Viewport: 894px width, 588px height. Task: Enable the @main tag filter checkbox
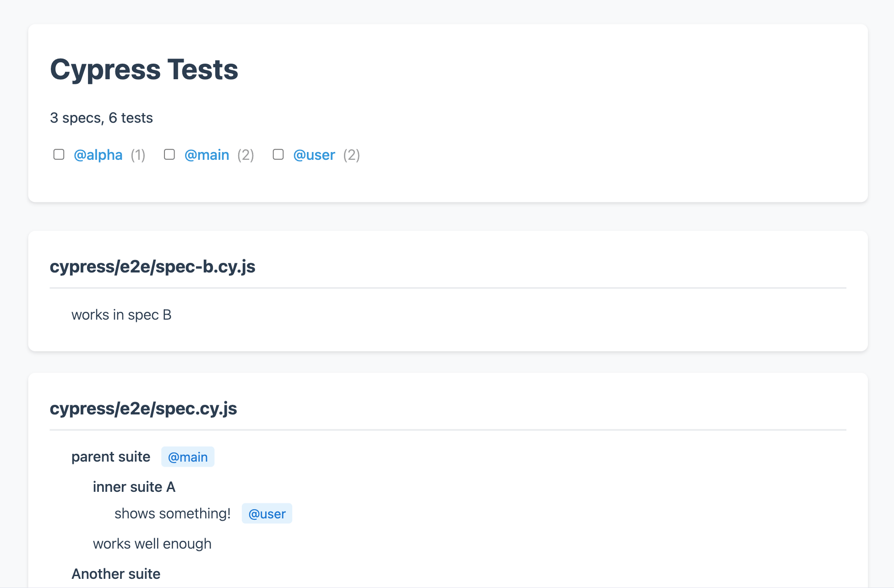coord(169,155)
